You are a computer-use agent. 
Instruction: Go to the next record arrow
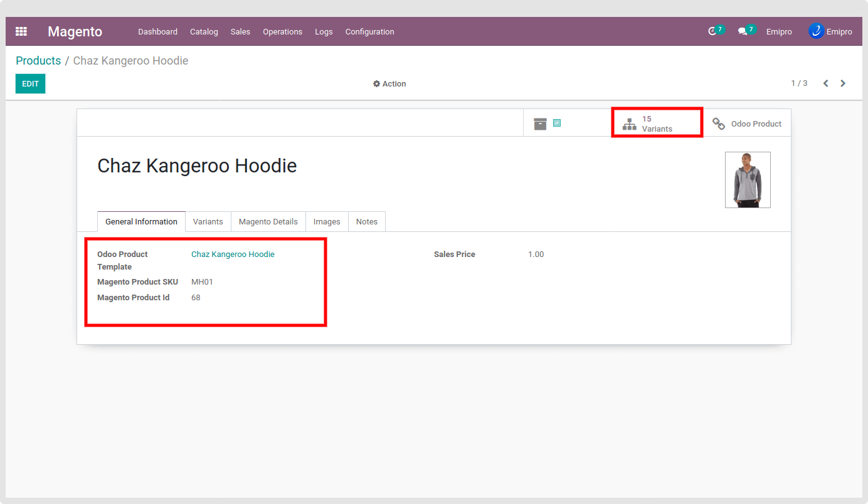[843, 83]
